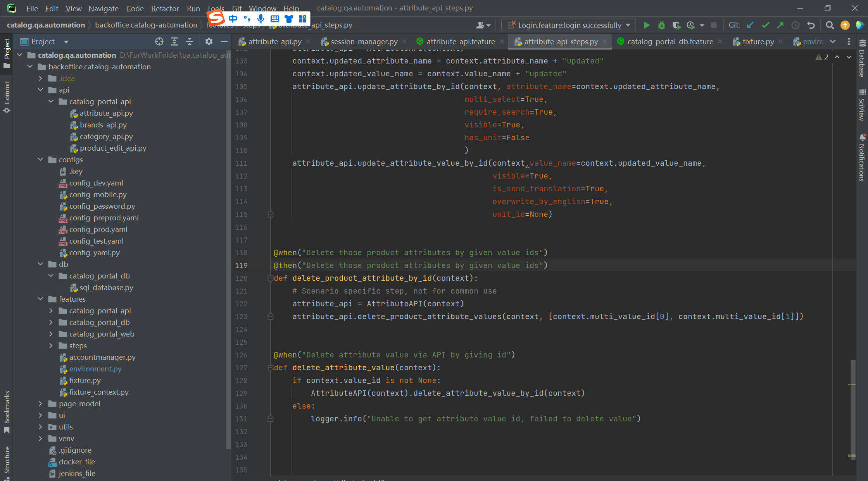Select config_dev.yaml file

coord(96,183)
